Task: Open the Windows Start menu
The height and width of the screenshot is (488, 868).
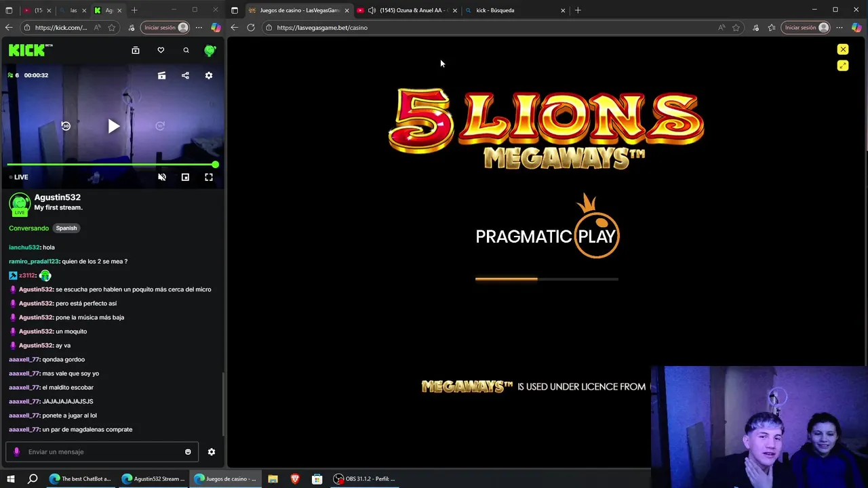Action: pos(10,479)
